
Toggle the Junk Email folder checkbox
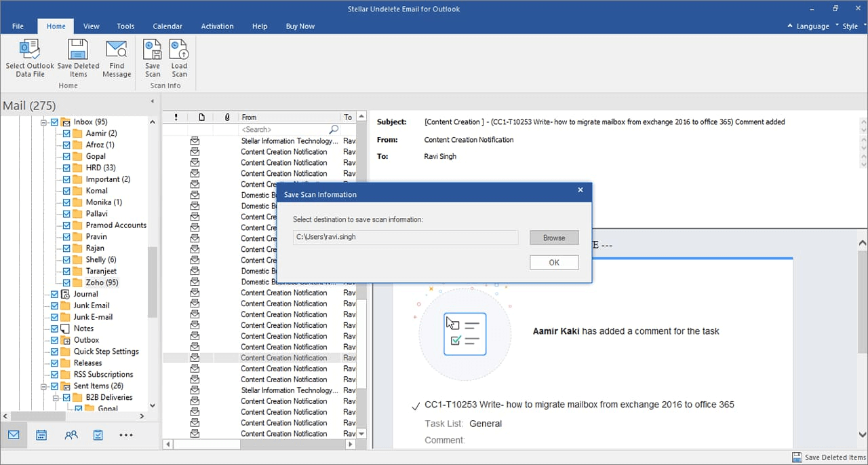54,305
